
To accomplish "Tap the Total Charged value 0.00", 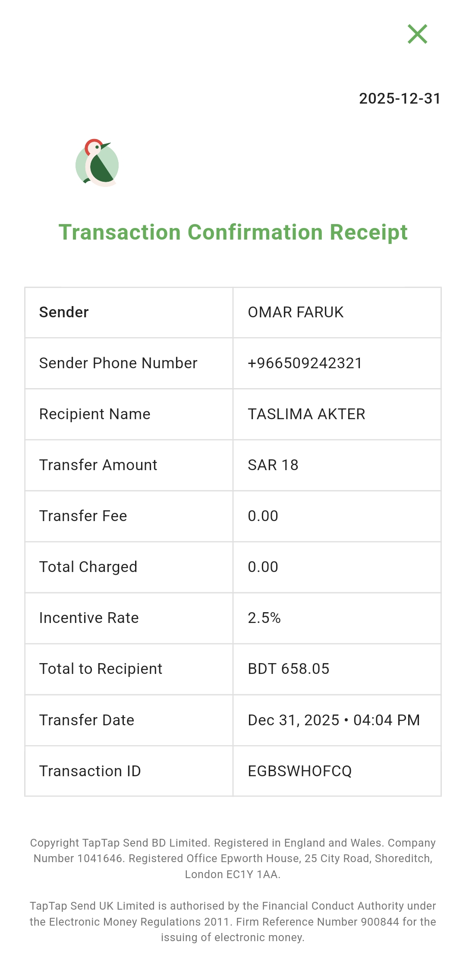I will pyautogui.click(x=263, y=567).
